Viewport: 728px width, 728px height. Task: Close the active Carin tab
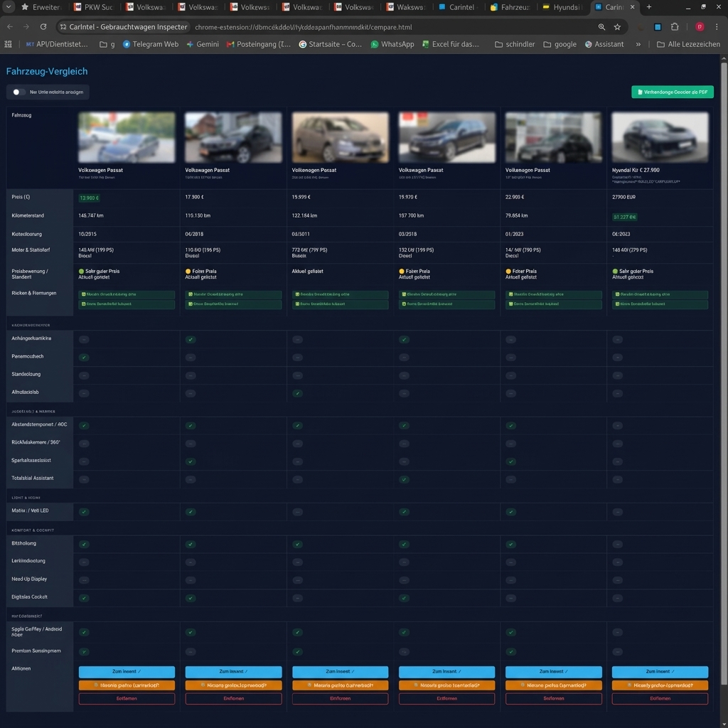click(x=632, y=7)
